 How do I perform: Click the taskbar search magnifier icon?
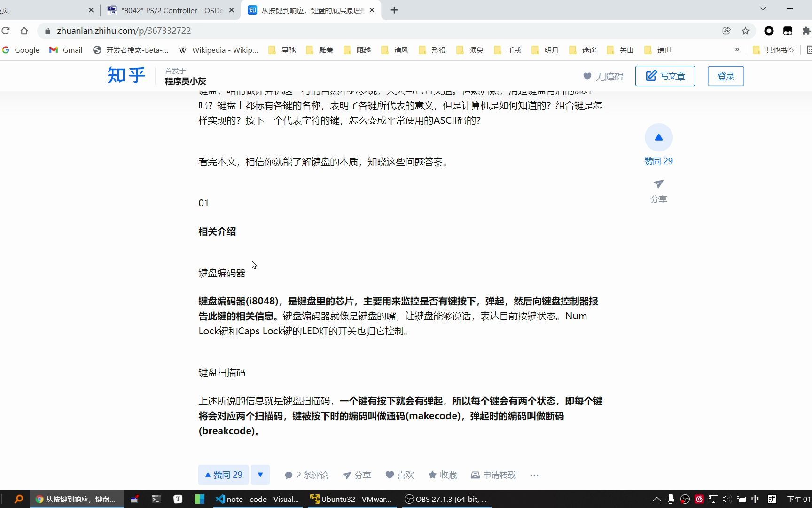pyautogui.click(x=19, y=499)
